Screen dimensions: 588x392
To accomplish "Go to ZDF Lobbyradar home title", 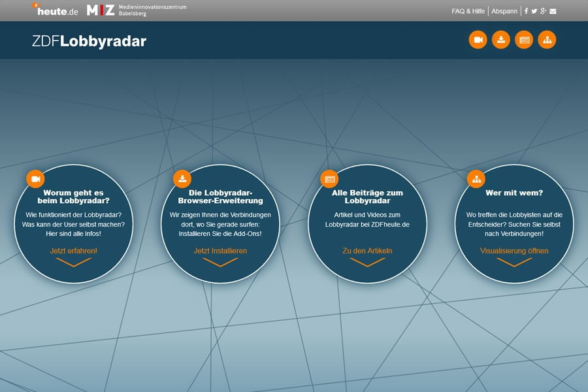I will coord(90,41).
